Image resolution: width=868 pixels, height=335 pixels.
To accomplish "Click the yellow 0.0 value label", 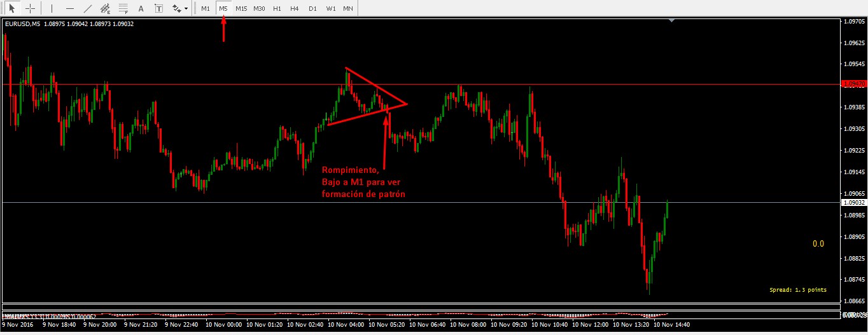I will [818, 243].
